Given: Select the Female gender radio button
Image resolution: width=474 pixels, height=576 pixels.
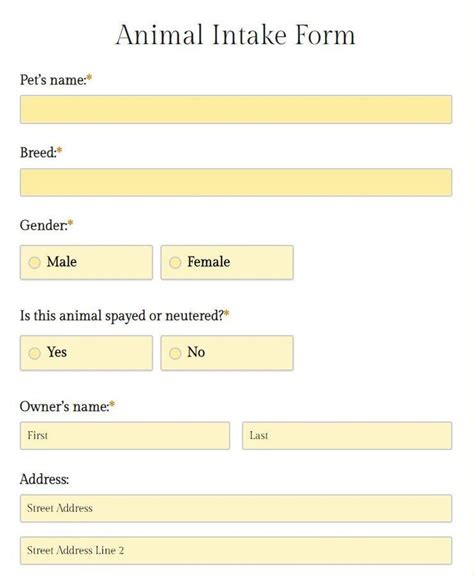Looking at the screenshot, I should click(x=175, y=263).
